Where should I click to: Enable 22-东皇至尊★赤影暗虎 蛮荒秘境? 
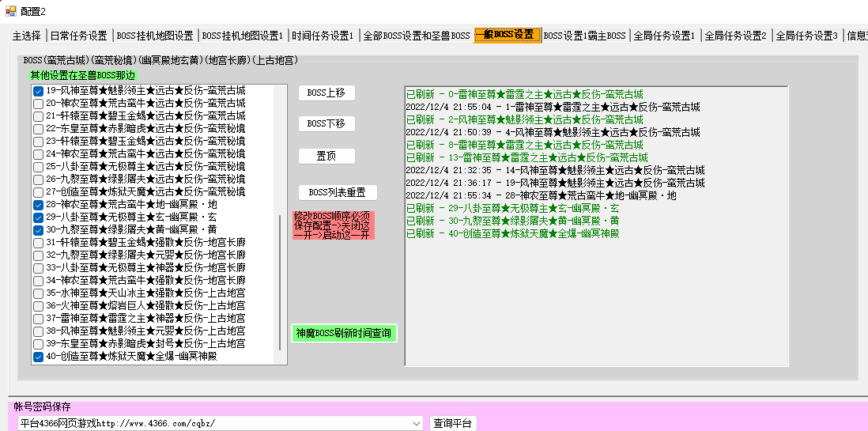pyautogui.click(x=38, y=129)
